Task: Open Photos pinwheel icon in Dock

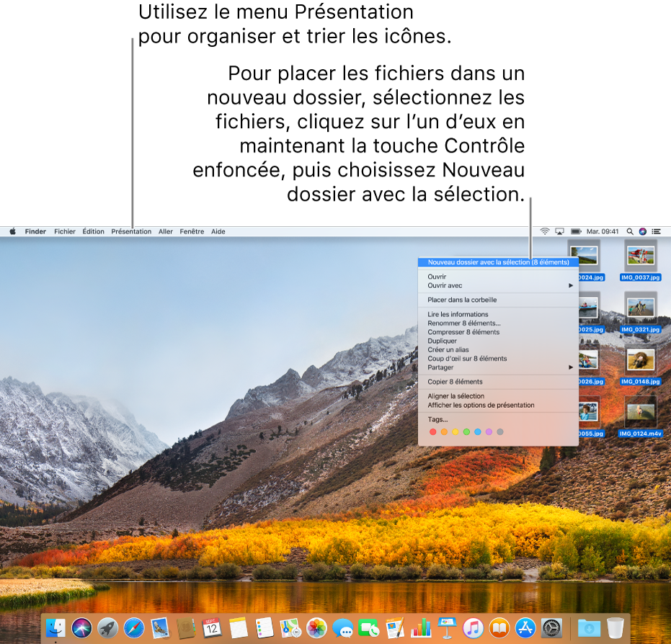Action: tap(316, 628)
